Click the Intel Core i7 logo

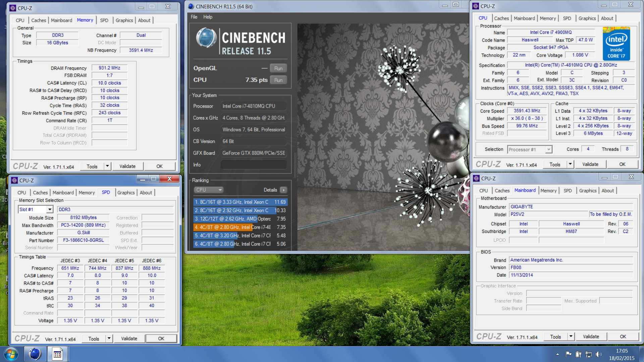[x=616, y=44]
